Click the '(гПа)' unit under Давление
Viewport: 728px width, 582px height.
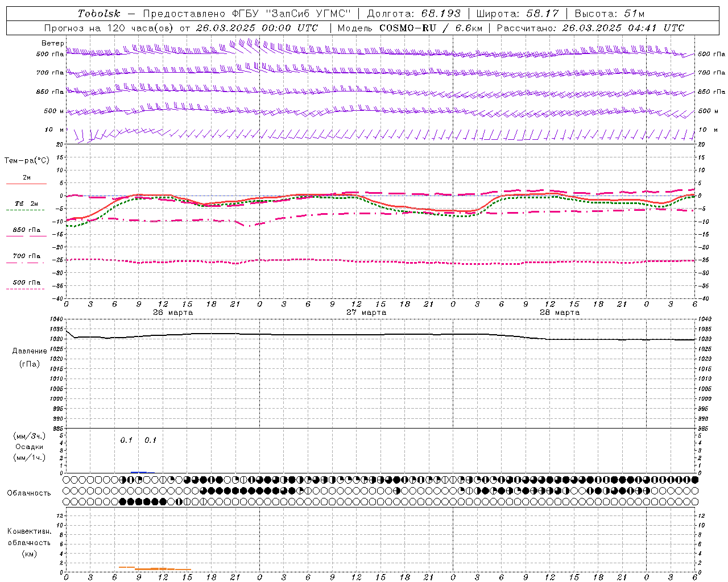(30, 364)
